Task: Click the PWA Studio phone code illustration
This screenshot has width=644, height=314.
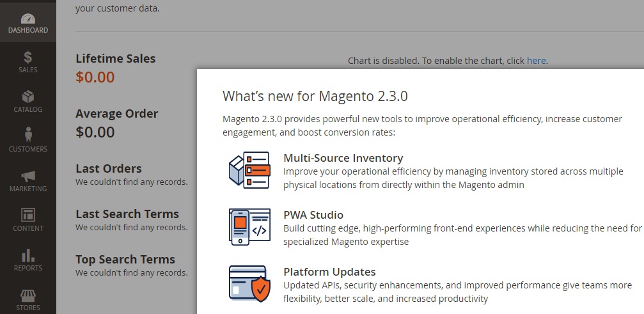Action: [x=249, y=227]
